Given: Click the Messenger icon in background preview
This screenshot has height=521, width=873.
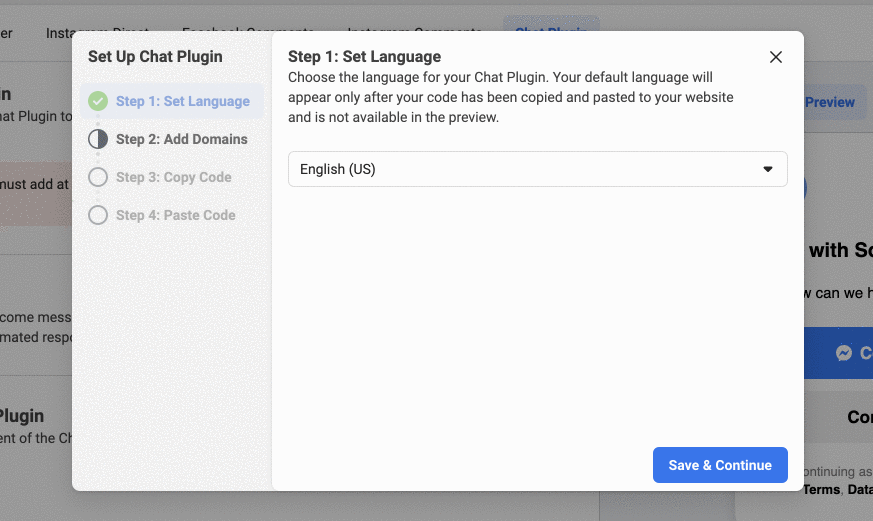Looking at the screenshot, I should click(844, 353).
